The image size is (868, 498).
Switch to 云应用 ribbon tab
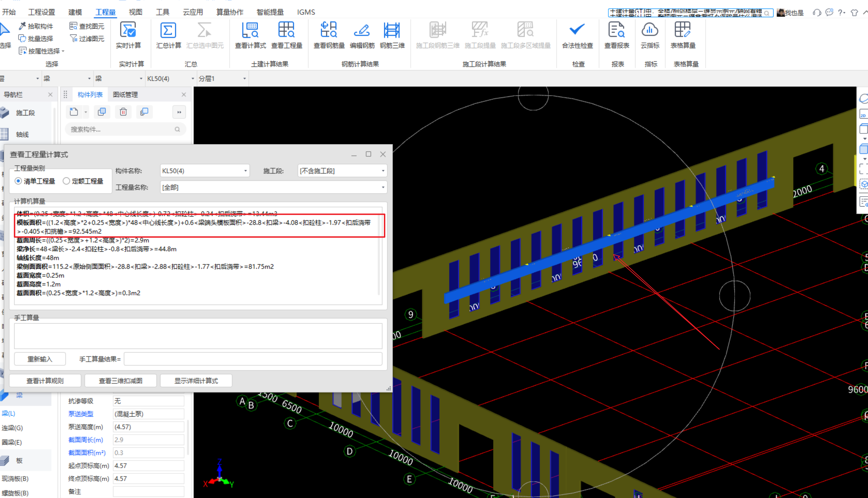click(193, 12)
